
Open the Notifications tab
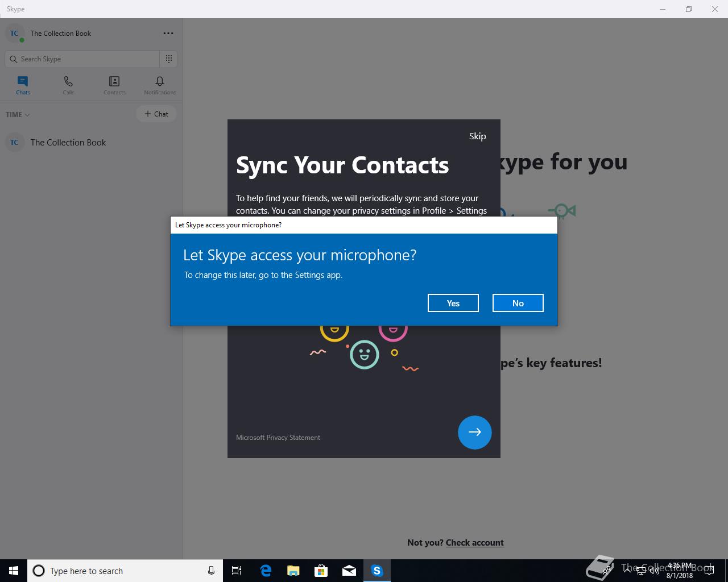point(160,85)
